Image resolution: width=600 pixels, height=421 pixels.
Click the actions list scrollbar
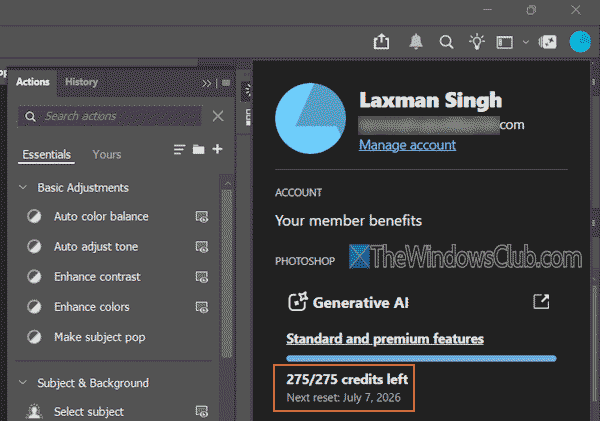[227, 274]
